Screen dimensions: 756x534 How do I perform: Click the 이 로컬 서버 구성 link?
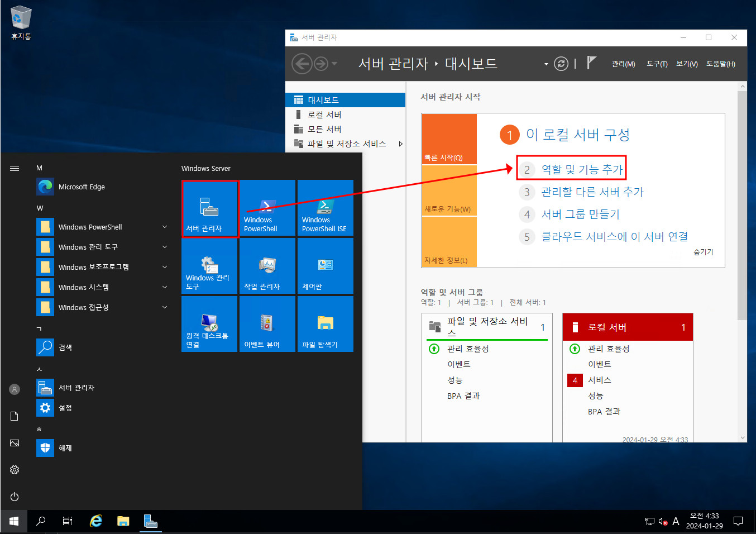[578, 135]
